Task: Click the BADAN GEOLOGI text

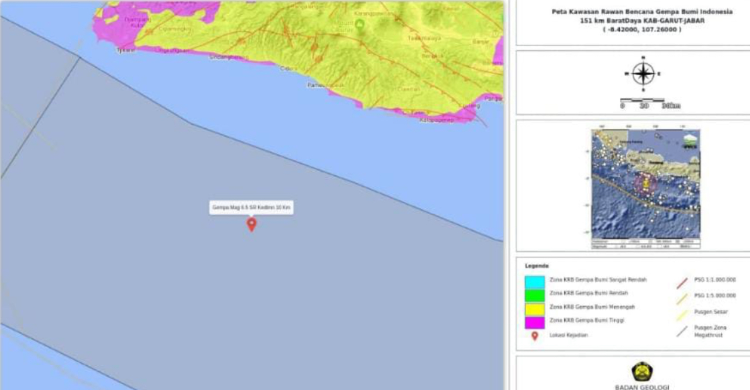Action: click(642, 387)
